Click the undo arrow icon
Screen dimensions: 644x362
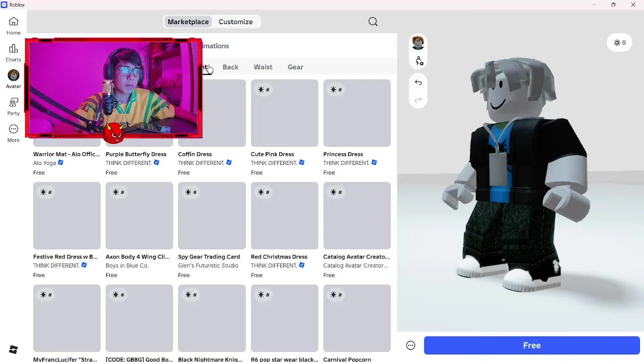(x=418, y=82)
